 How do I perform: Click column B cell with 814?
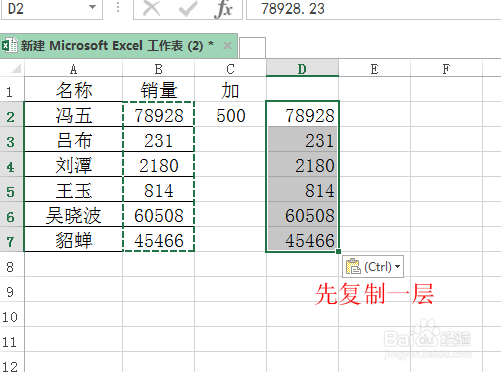click(159, 189)
